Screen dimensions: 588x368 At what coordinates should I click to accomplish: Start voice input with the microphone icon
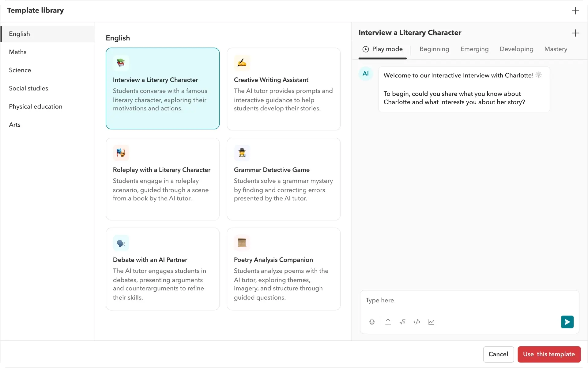click(x=371, y=322)
